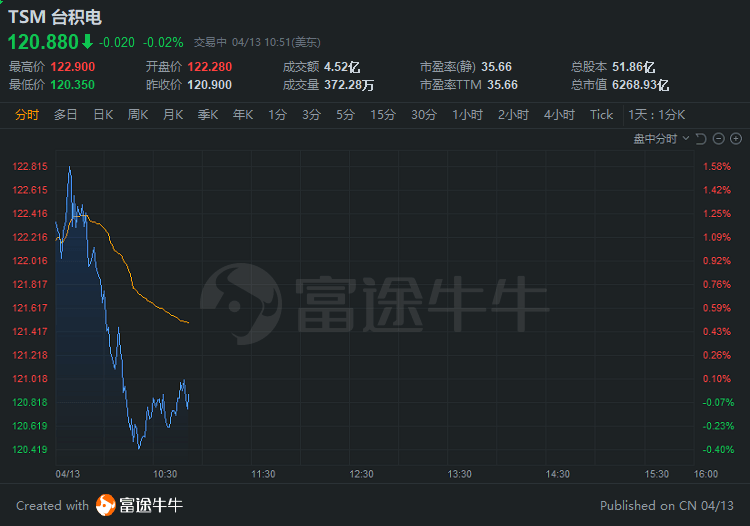The width and height of the screenshot is (750, 526).
Task: Click the end of the orange average line
Action: tap(188, 323)
